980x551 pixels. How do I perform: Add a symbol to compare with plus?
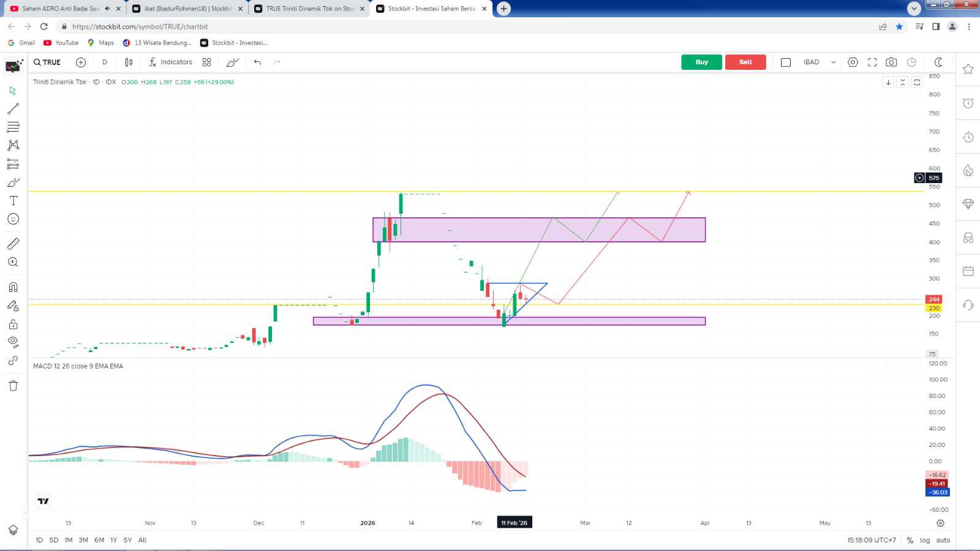[81, 62]
